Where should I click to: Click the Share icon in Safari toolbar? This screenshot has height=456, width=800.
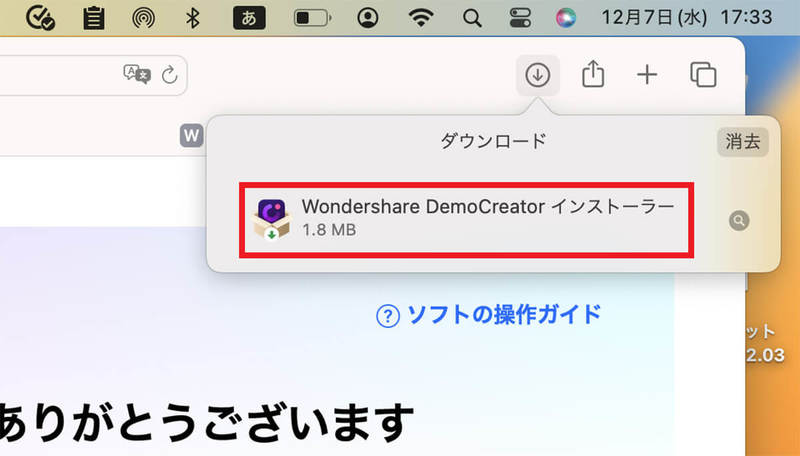click(593, 75)
